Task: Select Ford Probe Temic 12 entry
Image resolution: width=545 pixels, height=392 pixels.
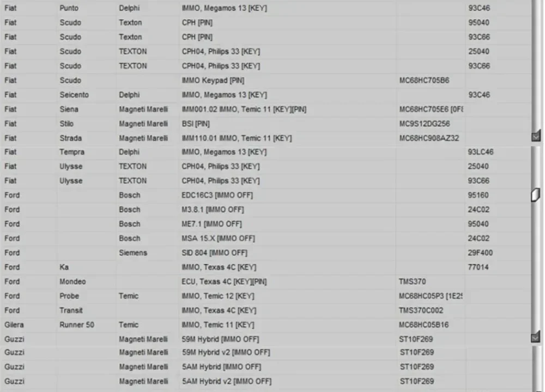Action: (x=265, y=296)
